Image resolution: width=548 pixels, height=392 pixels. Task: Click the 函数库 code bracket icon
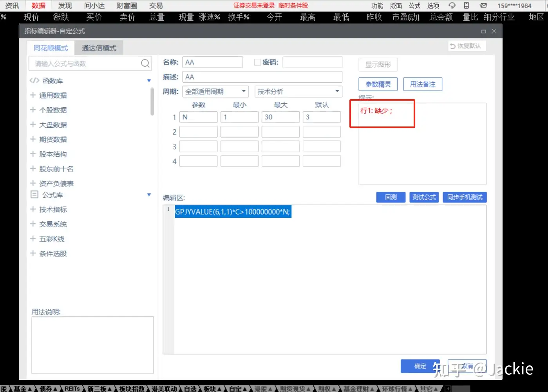(34, 80)
